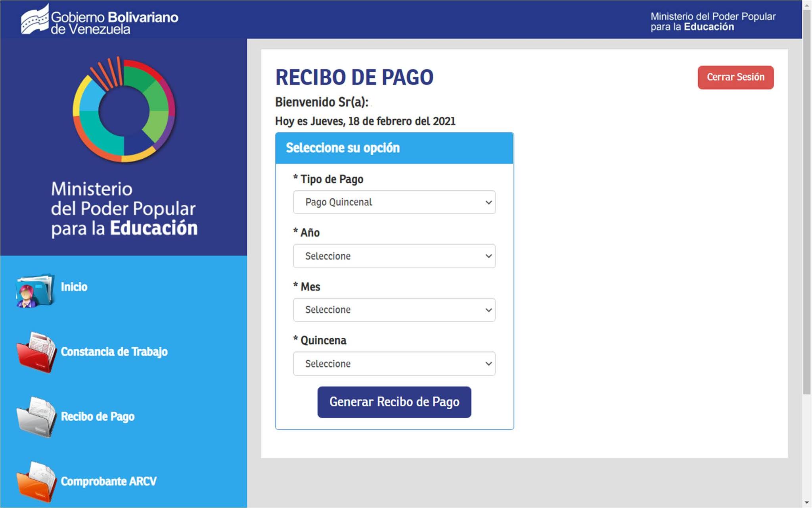This screenshot has height=508, width=812.
Task: Click the gray Recibo de Pago folder icon
Action: [x=36, y=417]
